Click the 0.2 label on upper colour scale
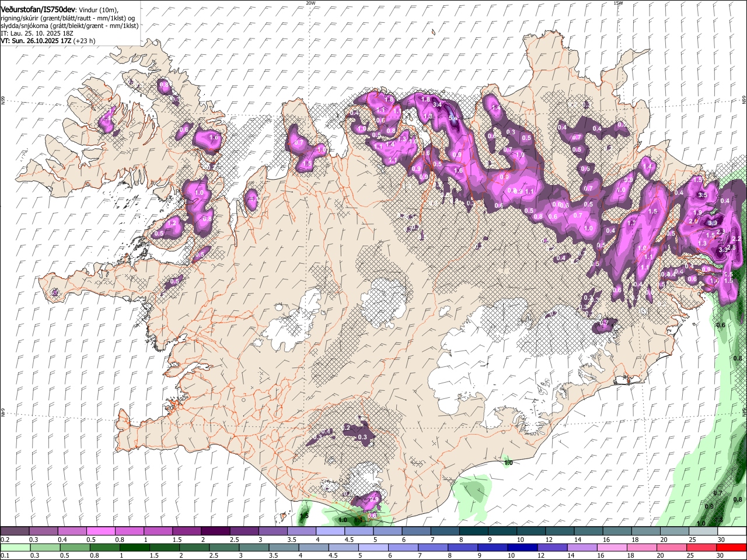The height and width of the screenshot is (560, 747). pyautogui.click(x=5, y=540)
